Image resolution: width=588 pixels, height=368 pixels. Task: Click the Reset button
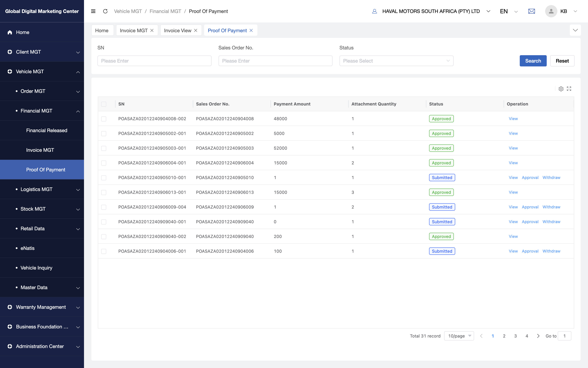pos(562,61)
